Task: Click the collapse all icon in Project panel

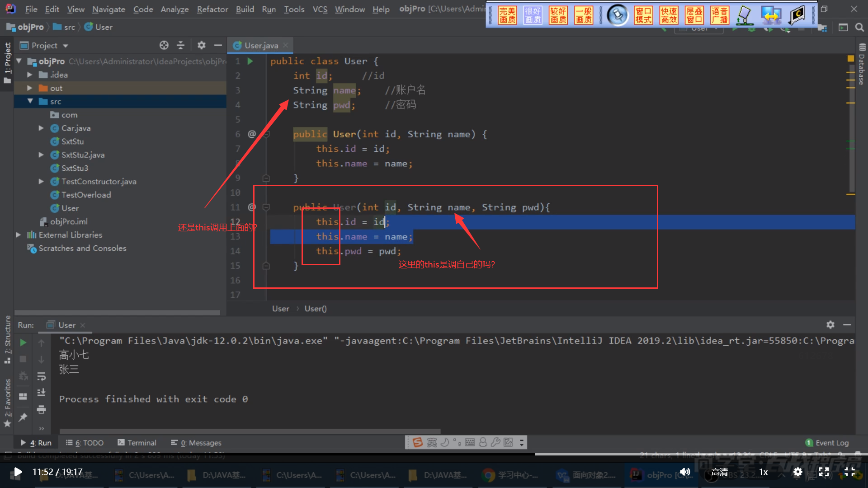Action: point(180,45)
